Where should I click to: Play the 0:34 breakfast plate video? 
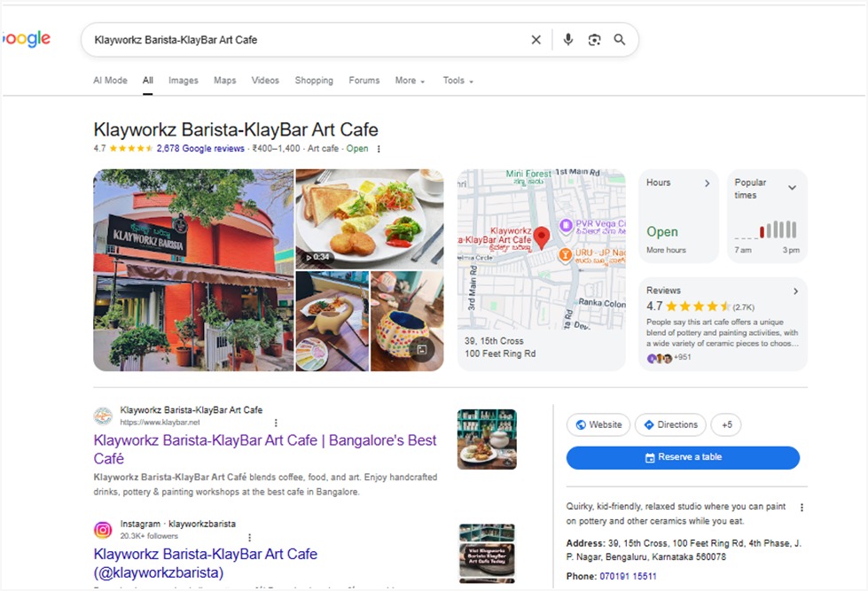coord(370,219)
